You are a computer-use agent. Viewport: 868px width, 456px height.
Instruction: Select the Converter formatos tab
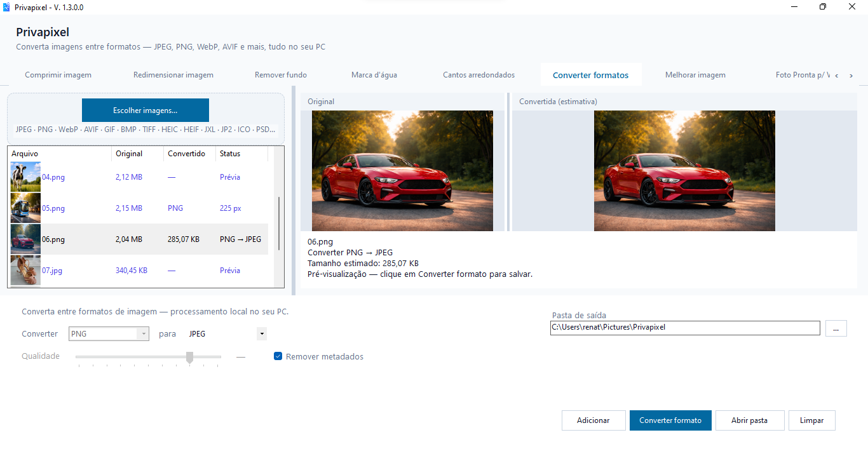coord(591,75)
